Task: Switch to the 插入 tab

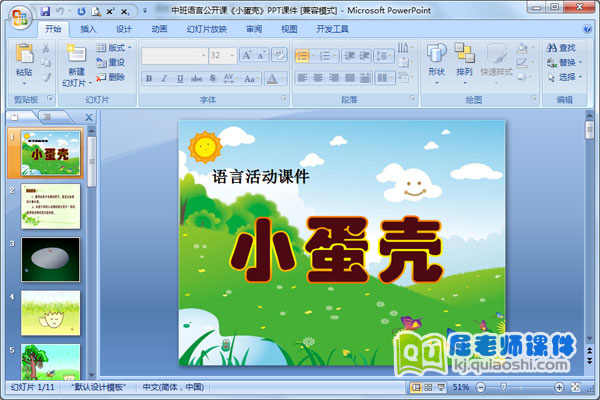Action: [x=88, y=29]
